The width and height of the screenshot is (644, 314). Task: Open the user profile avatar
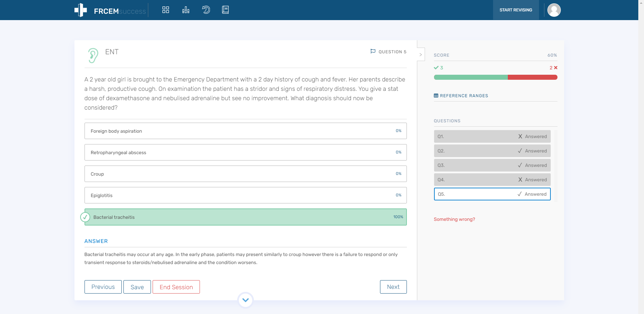[x=554, y=10]
